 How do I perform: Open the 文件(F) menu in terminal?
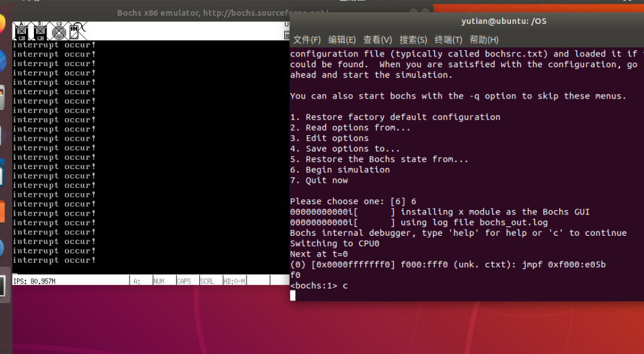coord(307,40)
